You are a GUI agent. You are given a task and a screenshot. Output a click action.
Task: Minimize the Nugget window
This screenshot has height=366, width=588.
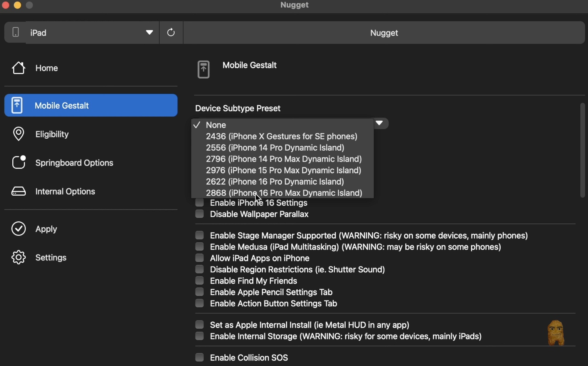pos(17,5)
